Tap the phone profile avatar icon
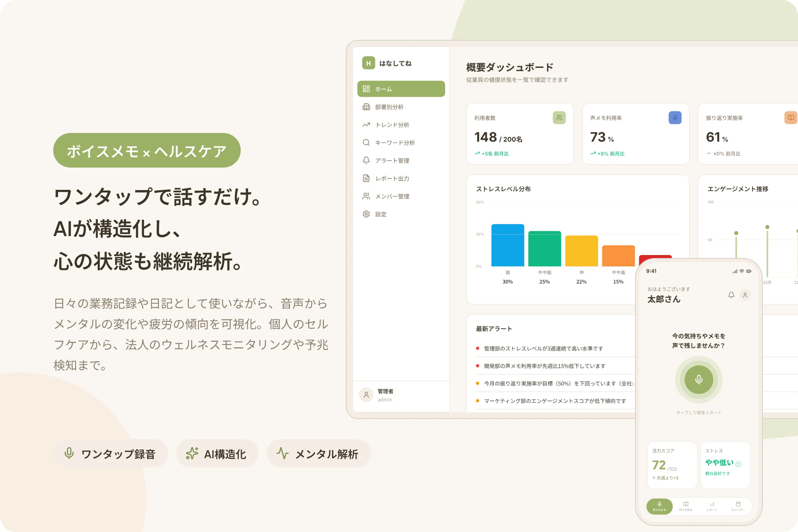This screenshot has height=532, width=798. click(x=745, y=295)
